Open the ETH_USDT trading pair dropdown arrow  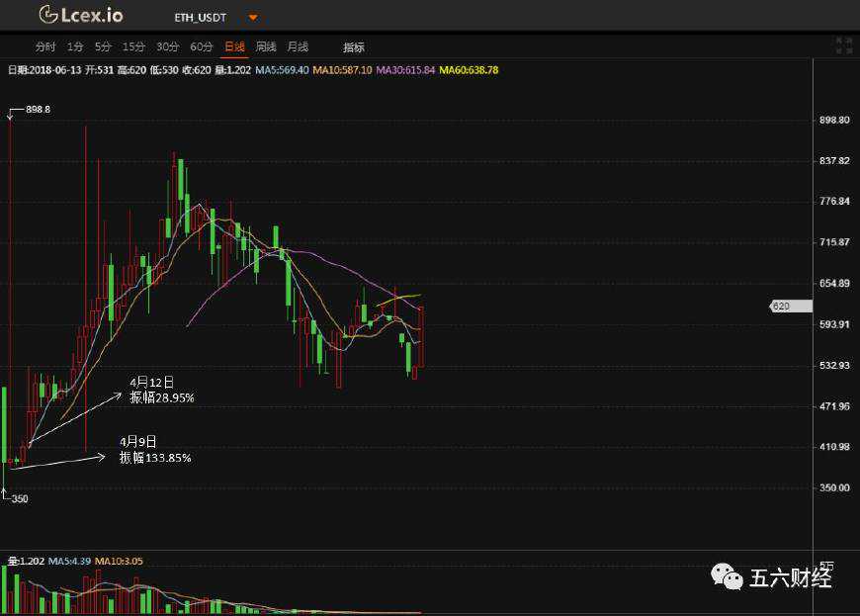[x=254, y=18]
